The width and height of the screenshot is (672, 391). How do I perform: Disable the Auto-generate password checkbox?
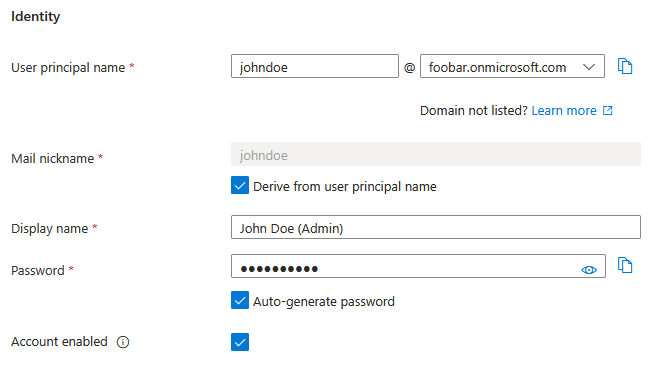[240, 300]
